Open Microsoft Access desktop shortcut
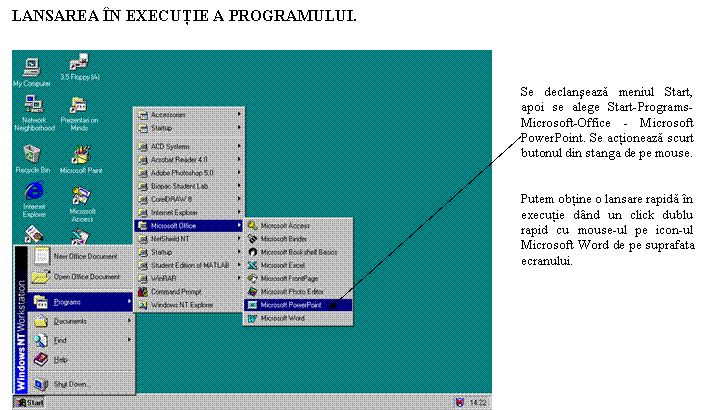Image resolution: width=705 pixels, height=410 pixels. point(82,197)
